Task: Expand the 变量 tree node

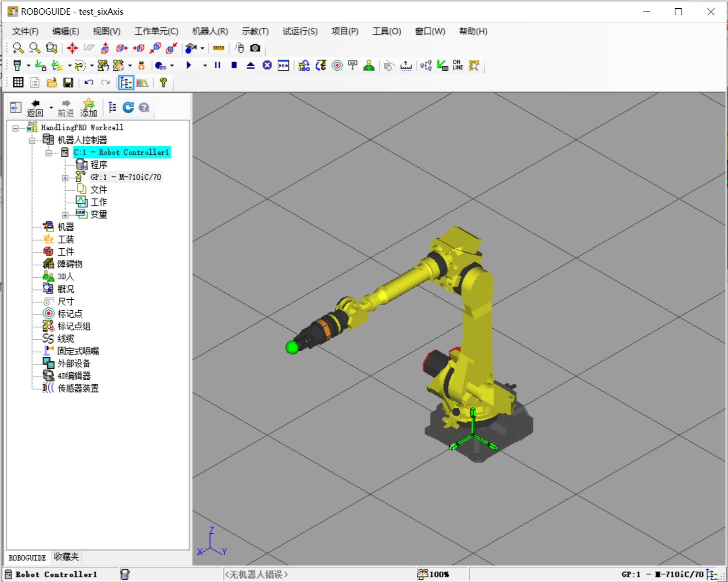Action: pos(65,215)
